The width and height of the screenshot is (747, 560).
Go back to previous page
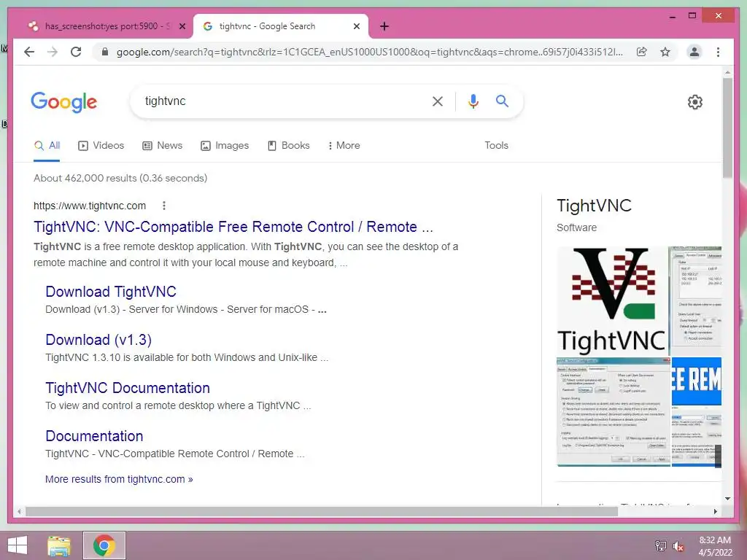(29, 52)
